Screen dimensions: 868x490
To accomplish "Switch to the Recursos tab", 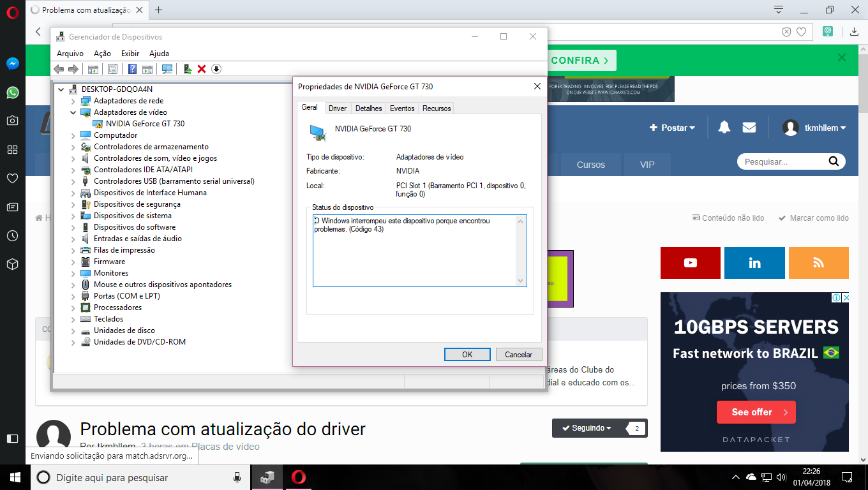I will [x=437, y=108].
